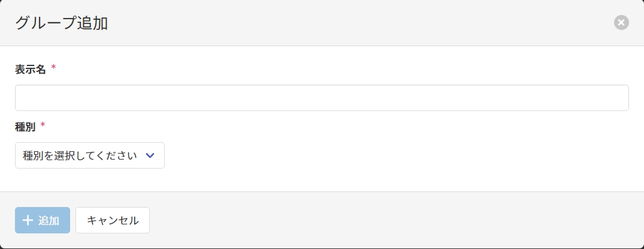The width and height of the screenshot is (644, 249).
Task: Open the 種別を選択してください dropdown
Action: click(90, 155)
